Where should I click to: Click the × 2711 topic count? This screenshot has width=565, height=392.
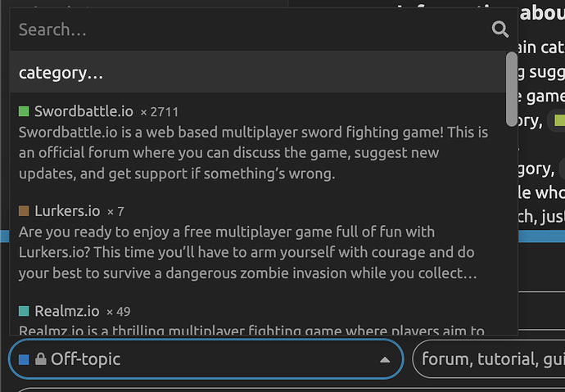point(159,112)
